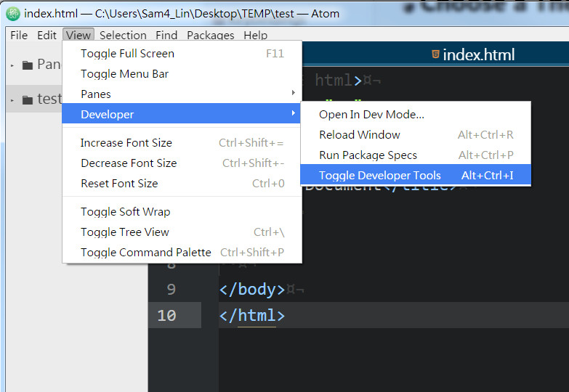Click the HTML5 icon on the index.html tab
This screenshot has width=569, height=392.
coord(435,54)
